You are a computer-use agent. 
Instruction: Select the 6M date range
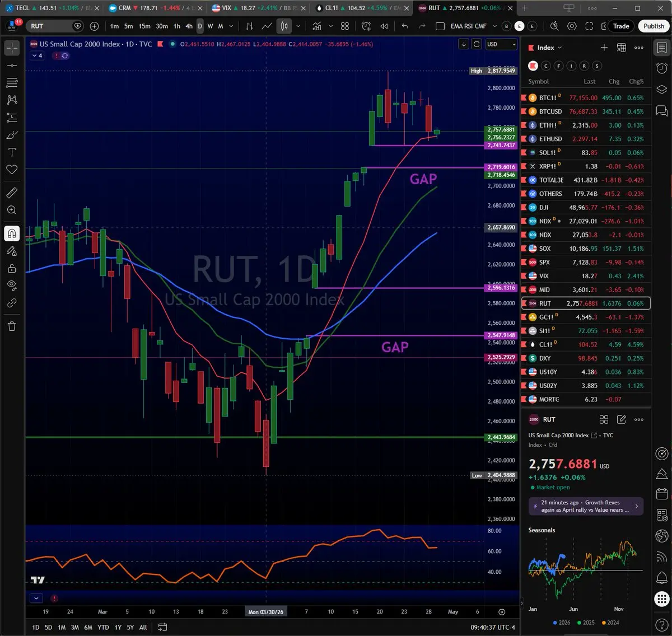pos(88,627)
